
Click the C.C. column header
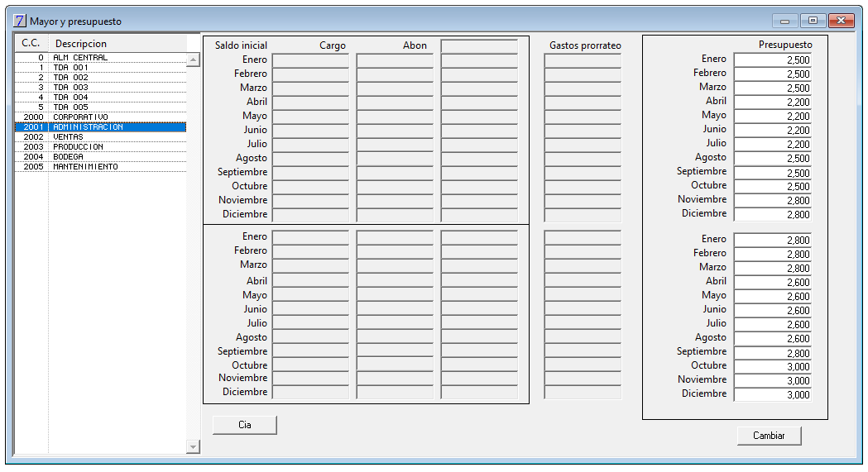coord(31,43)
